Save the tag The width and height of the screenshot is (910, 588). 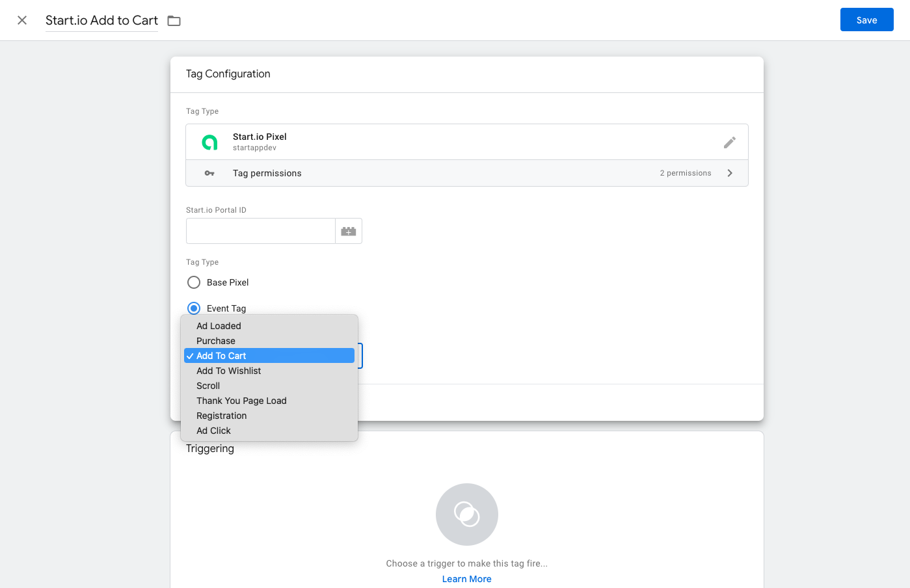(866, 20)
